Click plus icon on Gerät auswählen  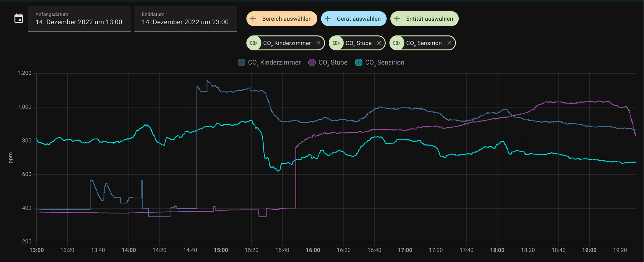coord(328,19)
